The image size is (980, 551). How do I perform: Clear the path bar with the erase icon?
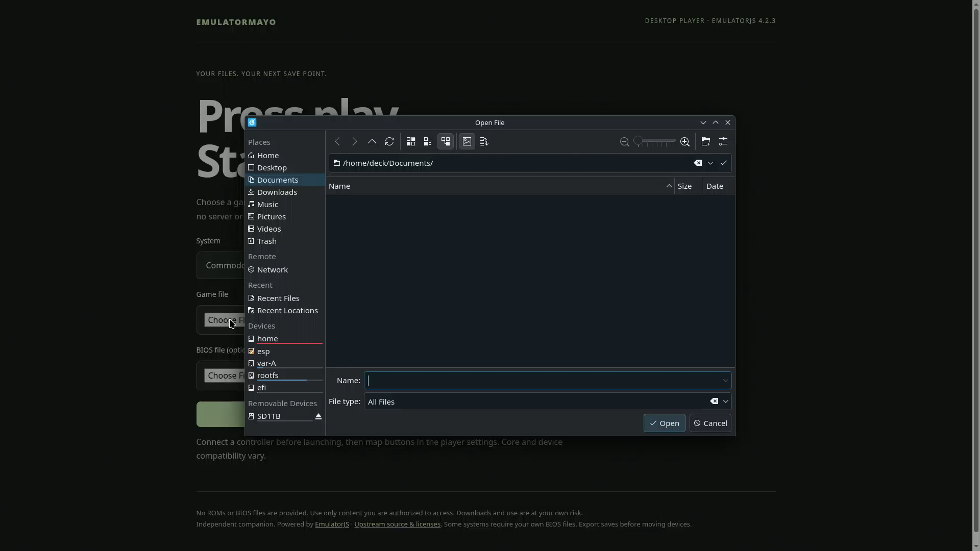tap(698, 163)
